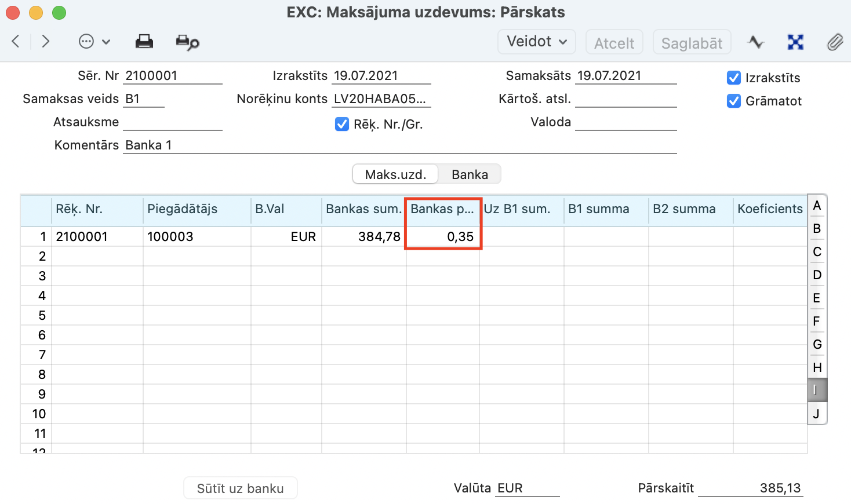Image resolution: width=851 pixels, height=504 pixels.
Task: Switch to the Banka tab
Action: (470, 174)
